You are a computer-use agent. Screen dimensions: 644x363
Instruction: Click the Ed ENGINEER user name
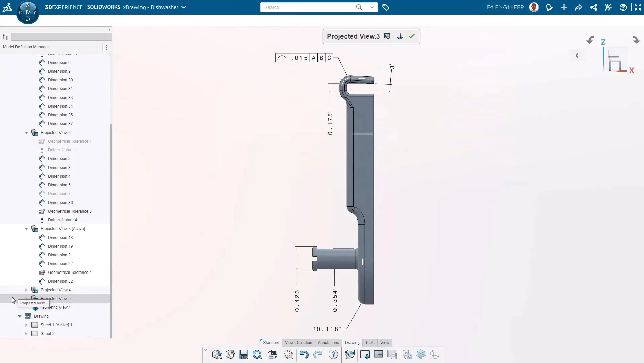click(x=505, y=7)
